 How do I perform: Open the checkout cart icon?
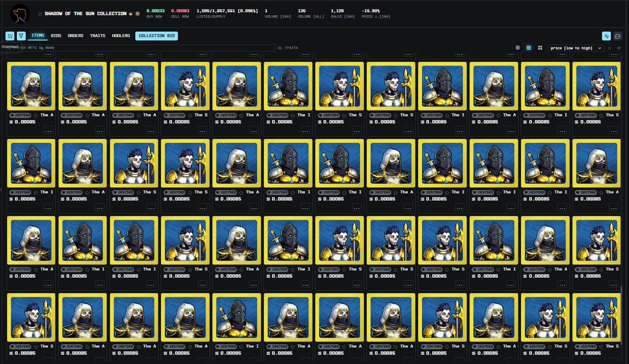pyautogui.click(x=9, y=36)
